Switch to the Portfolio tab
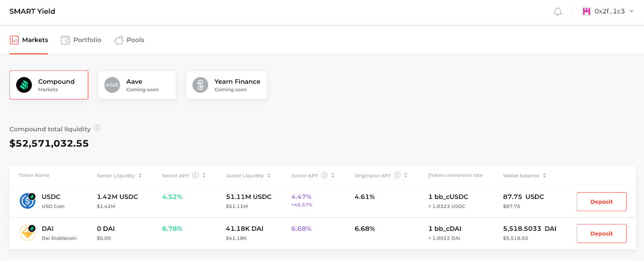The image size is (644, 261). pos(81,40)
